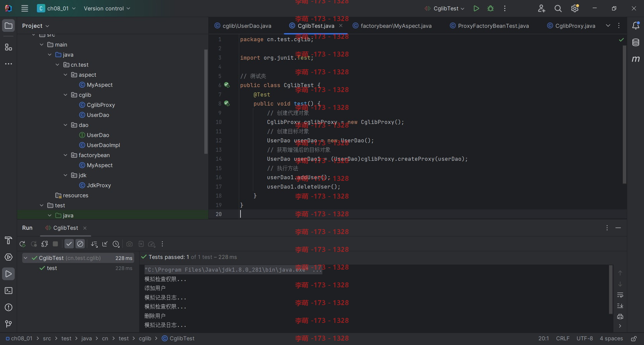Show more tool windows ellipsis
This screenshot has width=644, height=345.
point(8,64)
